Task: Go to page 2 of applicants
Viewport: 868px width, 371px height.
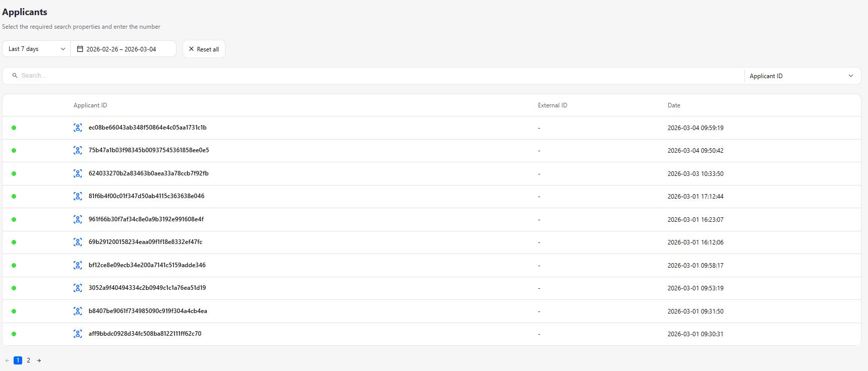Action: click(28, 360)
